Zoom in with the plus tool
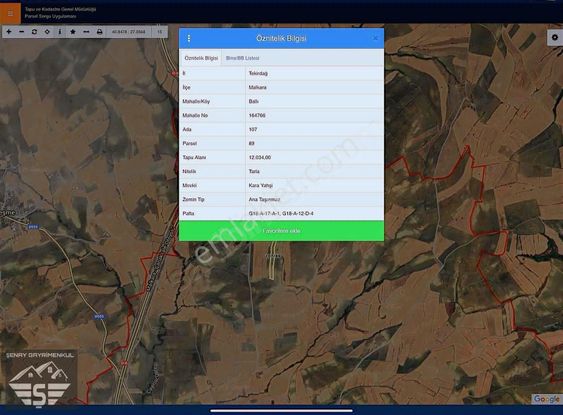 tap(9, 32)
